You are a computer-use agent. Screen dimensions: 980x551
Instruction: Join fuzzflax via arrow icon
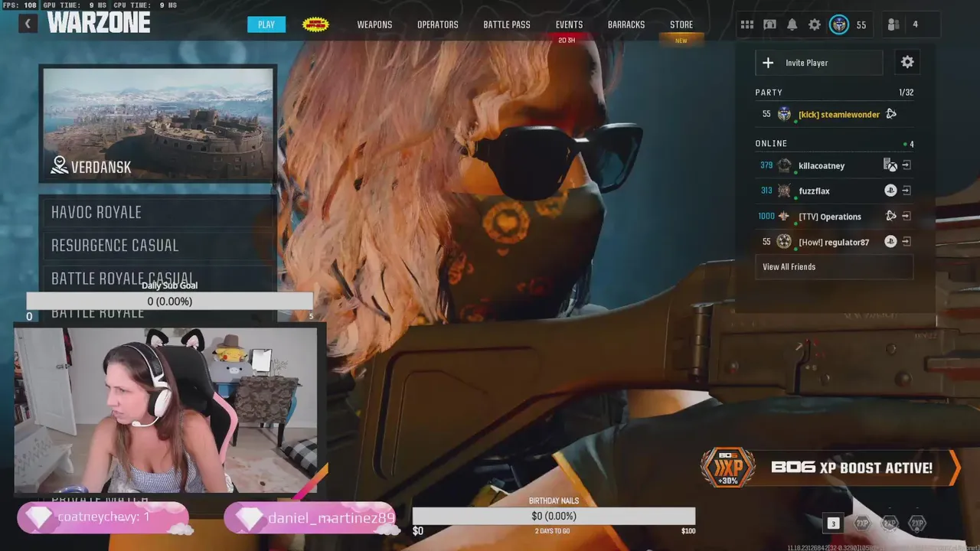click(x=906, y=191)
